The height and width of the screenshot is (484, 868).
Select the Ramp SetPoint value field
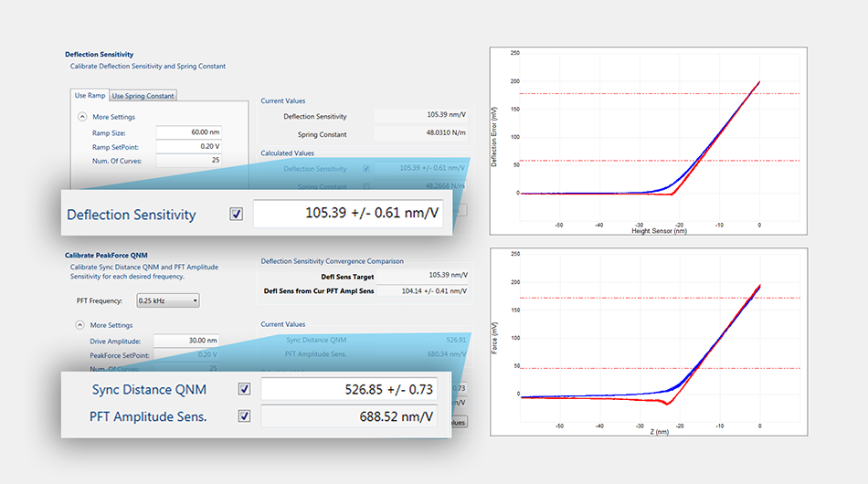coord(187,146)
